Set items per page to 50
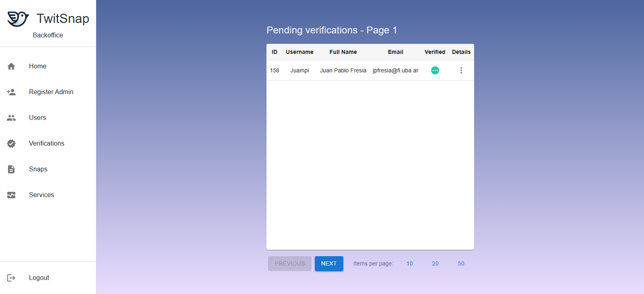644x294 pixels. point(461,263)
